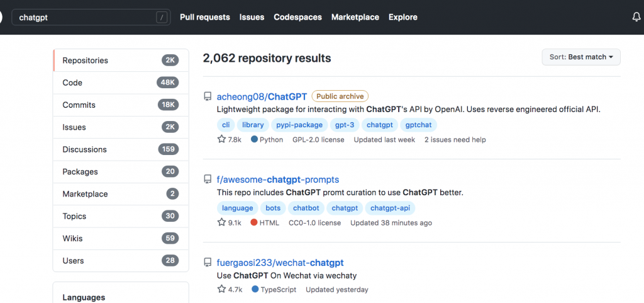Click the pypi-package topic tag
Viewport: 644px width, 303px height.
299,125
